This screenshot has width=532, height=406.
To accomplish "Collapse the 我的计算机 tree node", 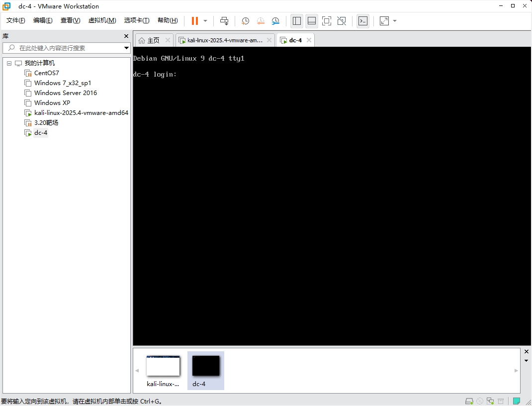I will pos(9,63).
